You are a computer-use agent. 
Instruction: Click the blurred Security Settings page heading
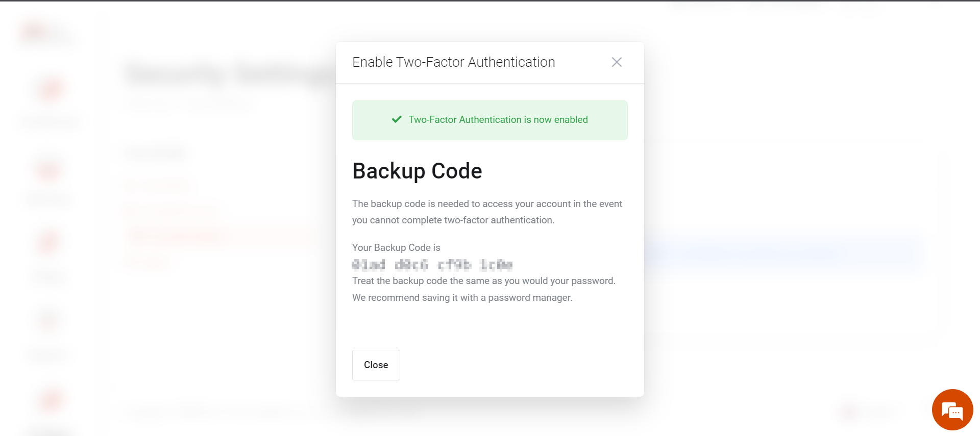click(230, 74)
